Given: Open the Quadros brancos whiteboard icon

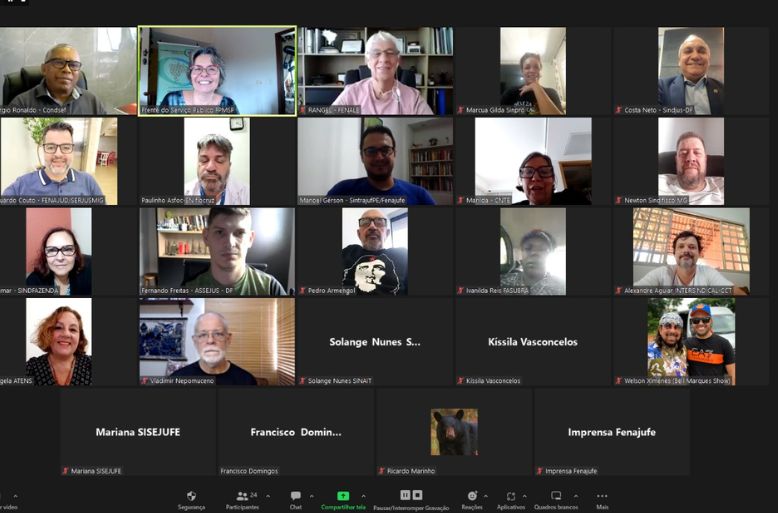Looking at the screenshot, I should pos(556,496).
